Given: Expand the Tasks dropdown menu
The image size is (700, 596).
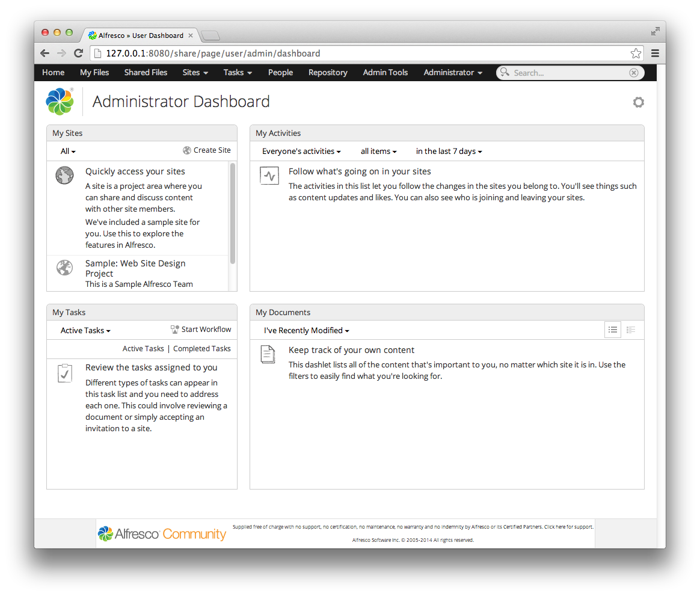Looking at the screenshot, I should tap(238, 72).
